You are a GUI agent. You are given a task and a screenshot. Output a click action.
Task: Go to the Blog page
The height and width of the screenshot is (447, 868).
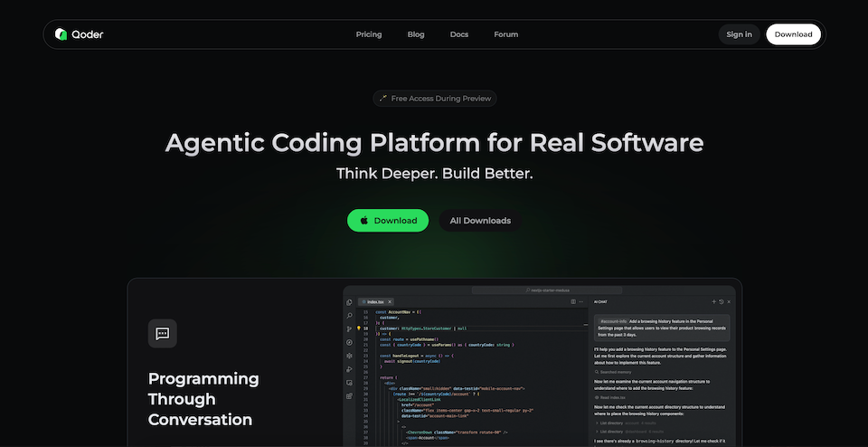(x=416, y=34)
